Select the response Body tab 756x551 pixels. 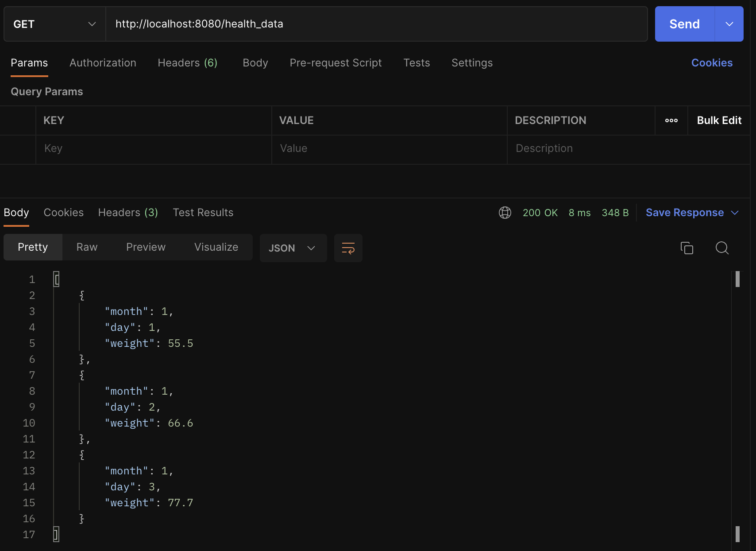click(x=16, y=213)
